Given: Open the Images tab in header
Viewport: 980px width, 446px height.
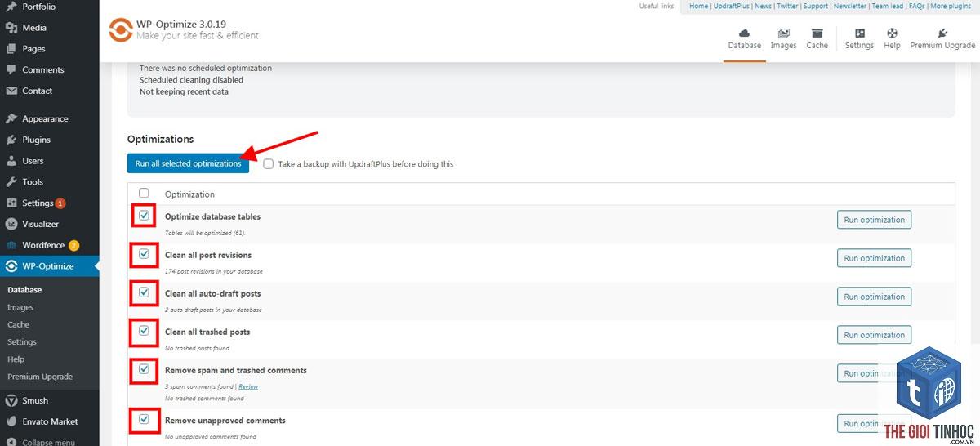Looking at the screenshot, I should (x=783, y=38).
